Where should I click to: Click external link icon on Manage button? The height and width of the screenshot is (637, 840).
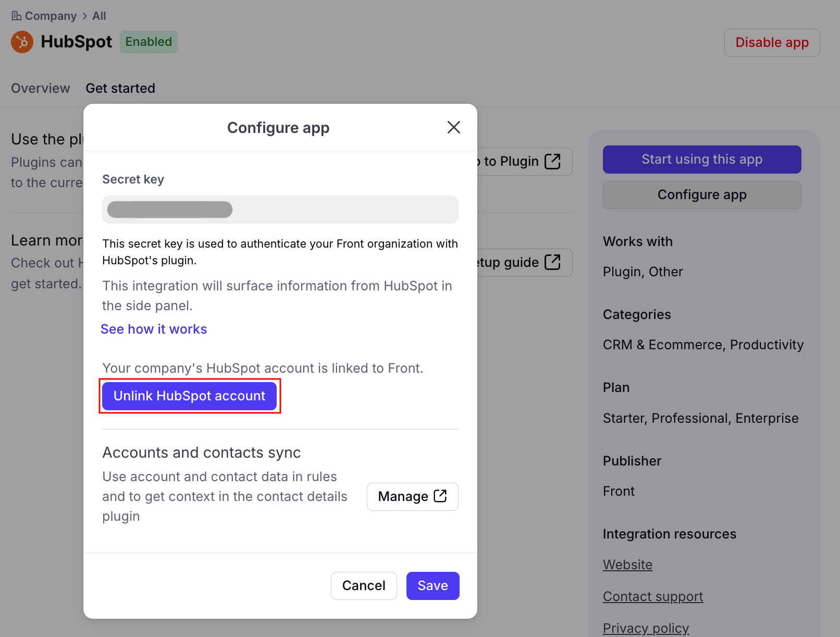point(440,496)
